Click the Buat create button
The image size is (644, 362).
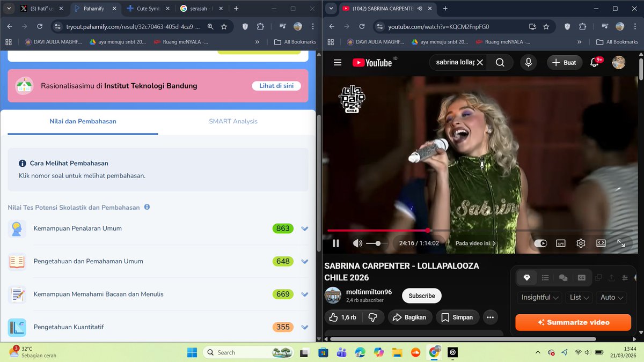tap(564, 62)
